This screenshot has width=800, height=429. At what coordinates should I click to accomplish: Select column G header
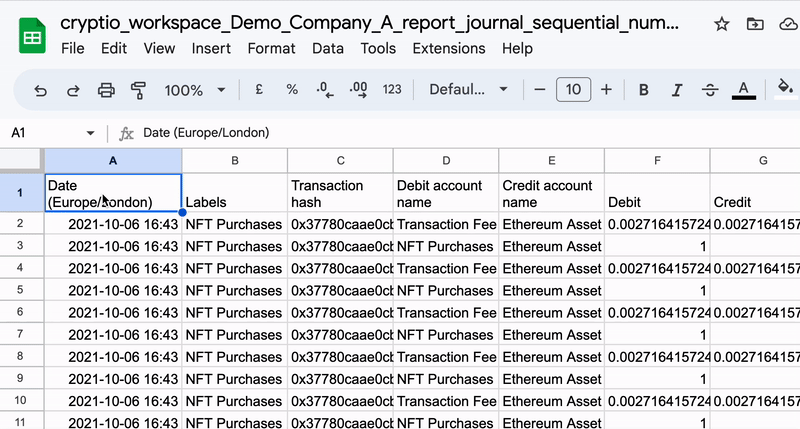[x=755, y=161]
